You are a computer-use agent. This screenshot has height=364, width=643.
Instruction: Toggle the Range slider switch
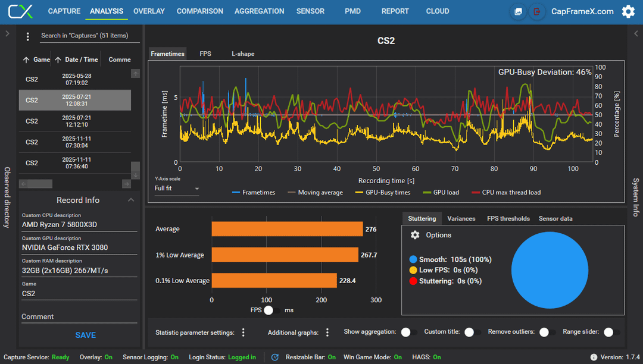pos(611,332)
